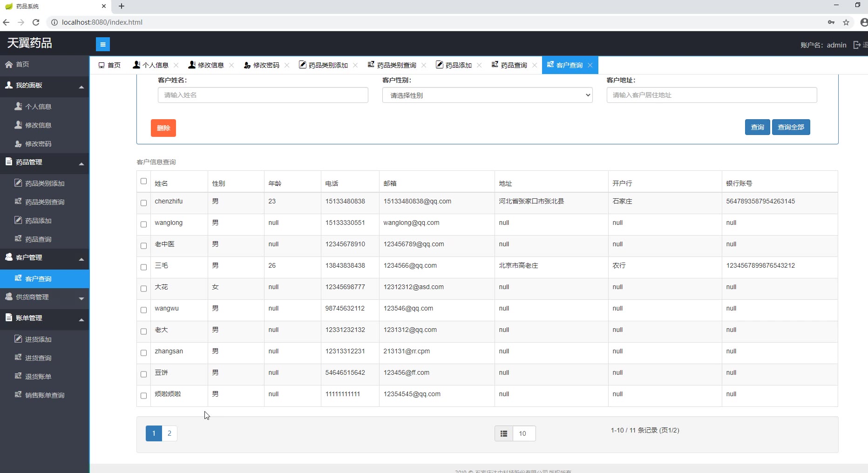
Task: Check the row for 老中医
Action: point(143,246)
